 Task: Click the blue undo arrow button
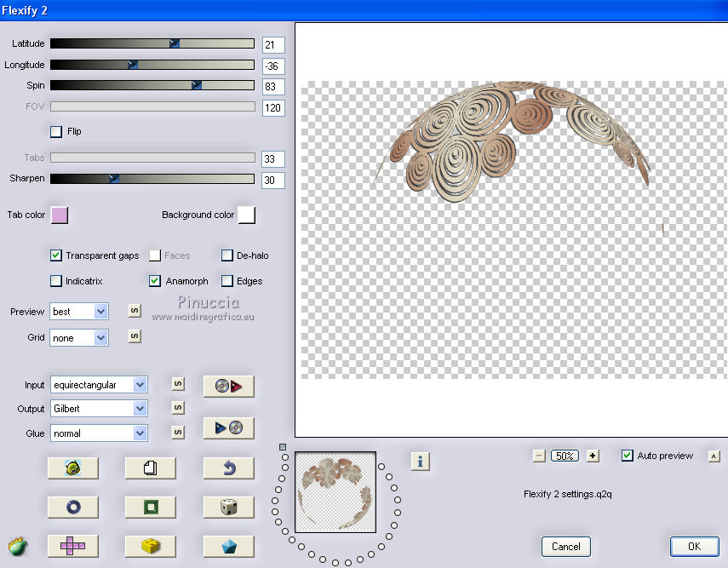(228, 468)
